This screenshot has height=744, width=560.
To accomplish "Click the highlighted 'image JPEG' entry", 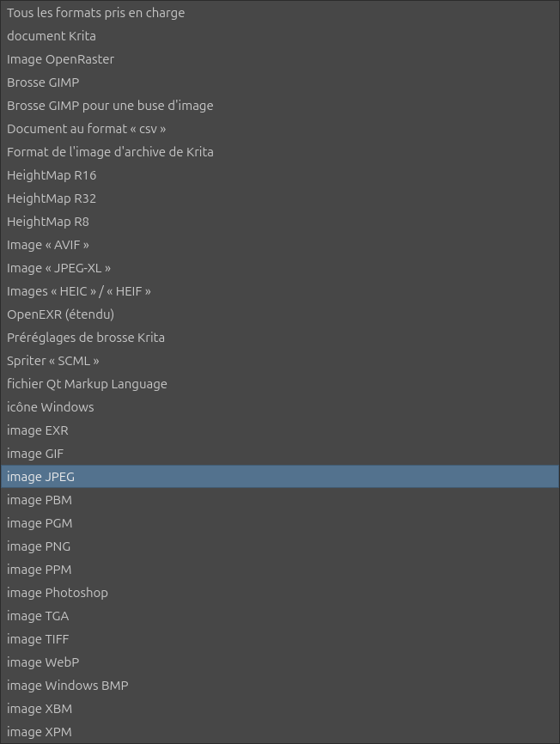I will click(x=280, y=477).
